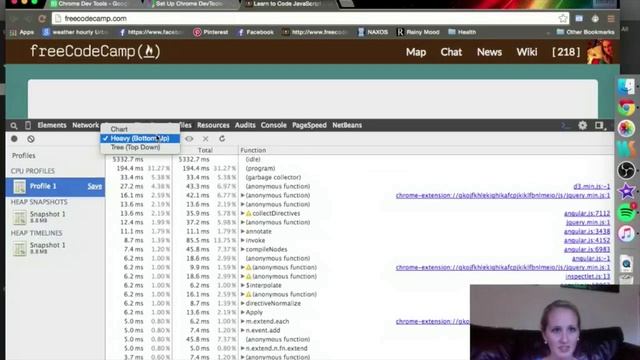Open iTunes from the dock
Image resolution: width=640 pixels, height=360 pixels.
pyautogui.click(x=626, y=234)
